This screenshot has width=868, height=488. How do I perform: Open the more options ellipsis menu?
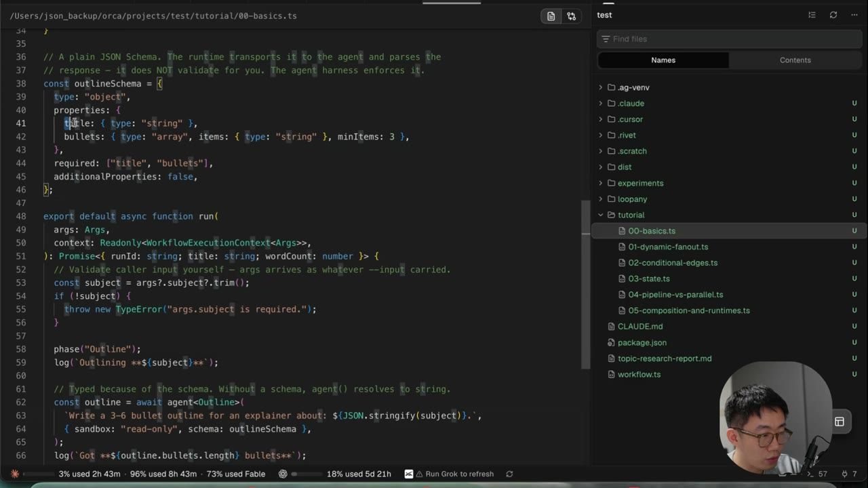(x=854, y=15)
